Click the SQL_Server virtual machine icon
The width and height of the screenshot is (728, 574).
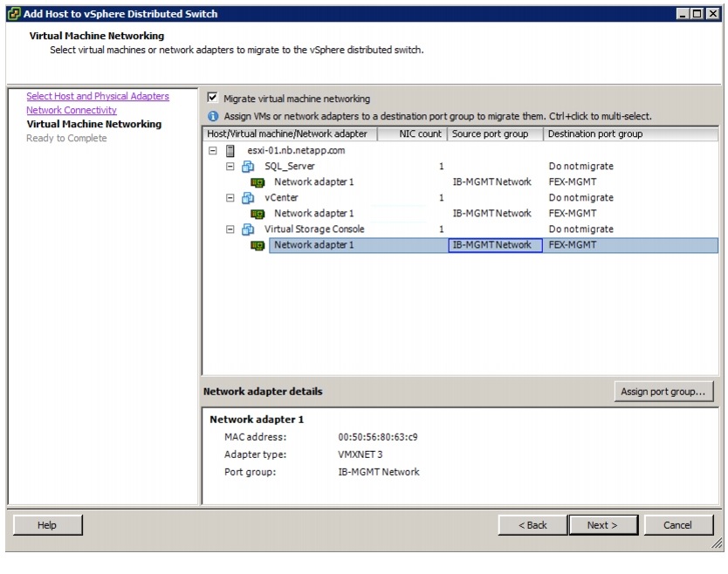(x=247, y=166)
